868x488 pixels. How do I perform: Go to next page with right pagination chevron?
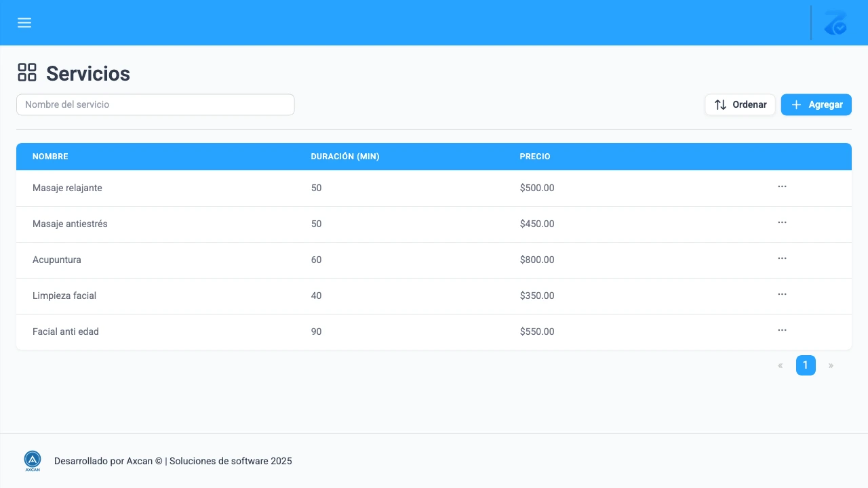pos(831,365)
